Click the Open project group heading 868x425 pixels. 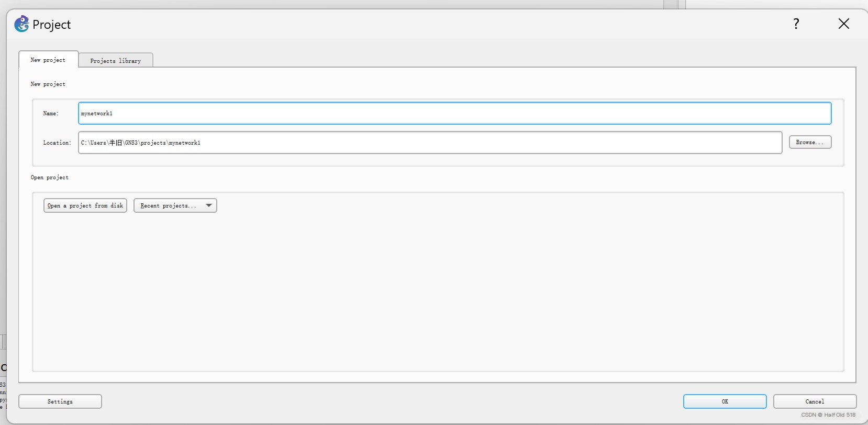coord(50,177)
